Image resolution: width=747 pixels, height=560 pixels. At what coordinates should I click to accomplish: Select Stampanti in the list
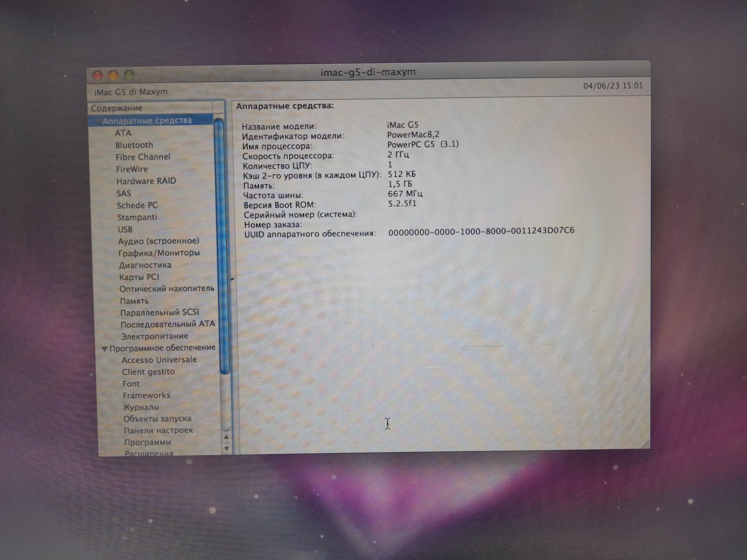click(x=137, y=217)
